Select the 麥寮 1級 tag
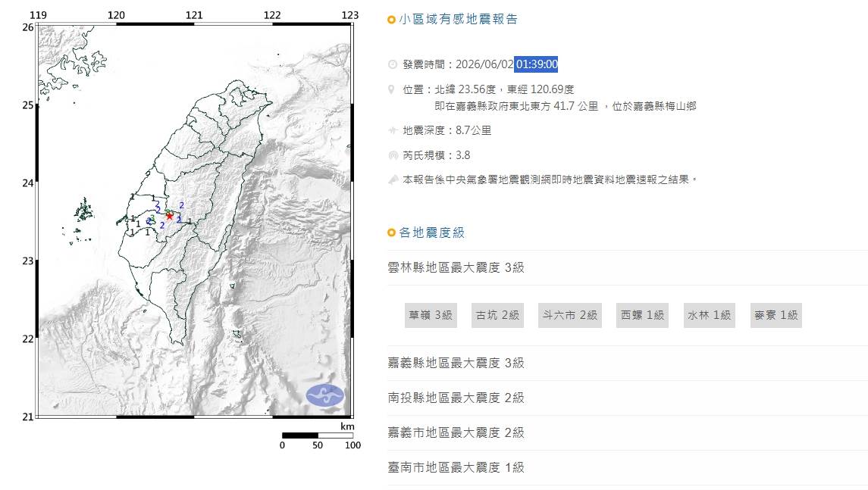This screenshot has height=490, width=868. [x=776, y=315]
